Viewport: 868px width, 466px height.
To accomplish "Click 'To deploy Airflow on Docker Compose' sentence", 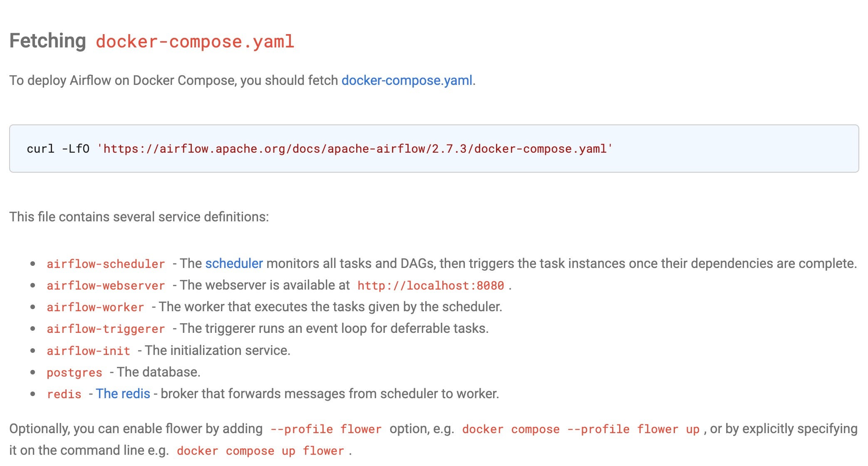I will click(x=174, y=80).
